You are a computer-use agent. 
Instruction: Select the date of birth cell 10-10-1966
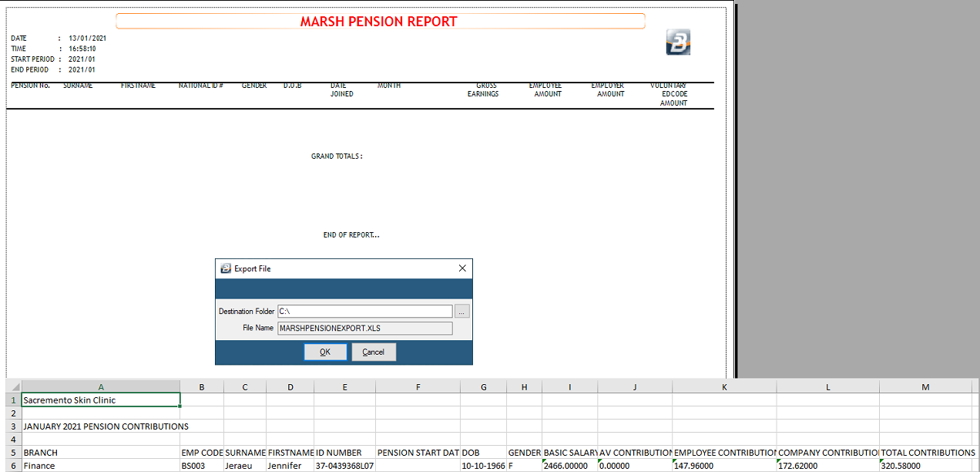coord(484,466)
